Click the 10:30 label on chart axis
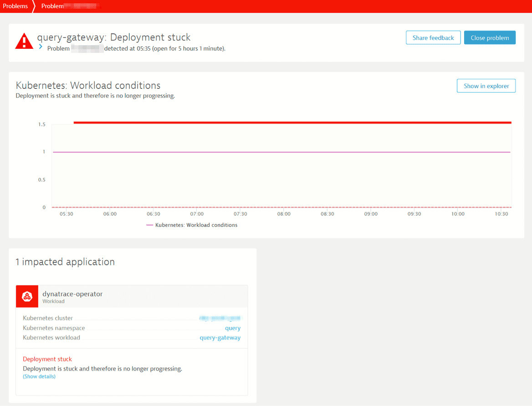532x406 pixels. 501,214
